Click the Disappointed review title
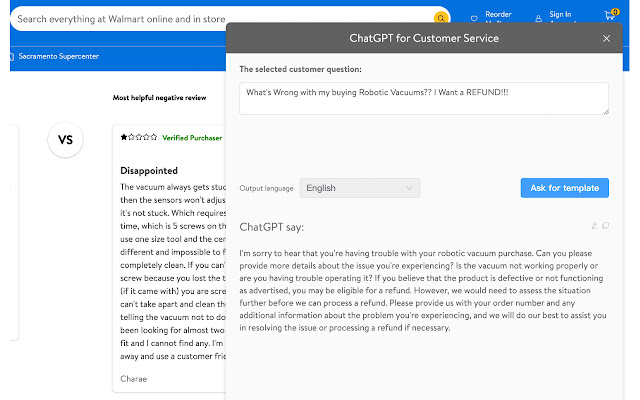The width and height of the screenshot is (640, 400). click(x=149, y=171)
